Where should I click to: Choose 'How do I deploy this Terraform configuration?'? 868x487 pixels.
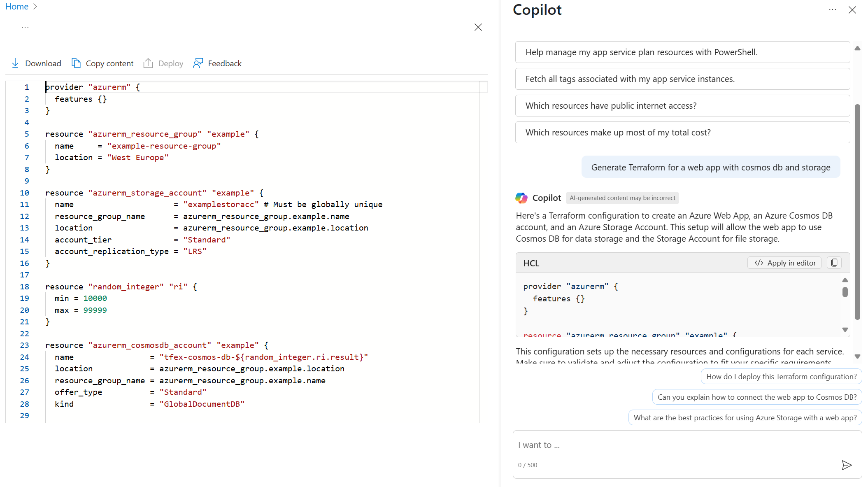(781, 377)
